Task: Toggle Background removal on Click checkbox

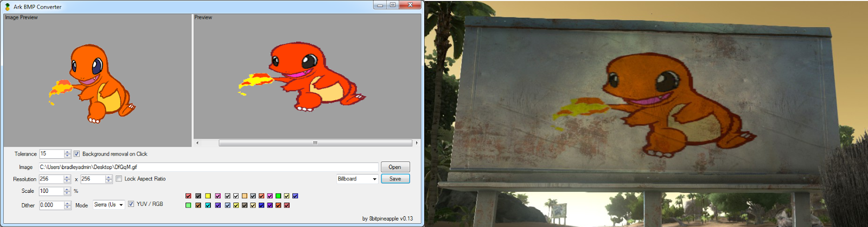Action: click(x=76, y=154)
